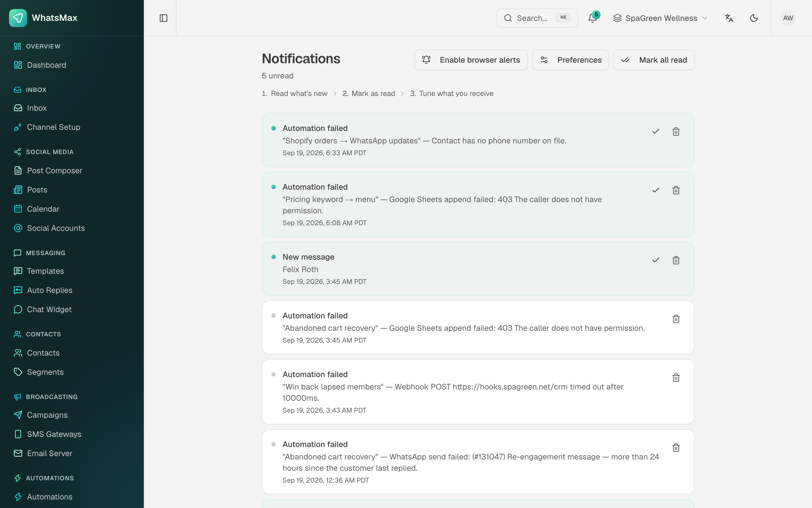The image size is (812, 508).
Task: Click the ⌘K shortcut badge in search
Action: (563, 17)
